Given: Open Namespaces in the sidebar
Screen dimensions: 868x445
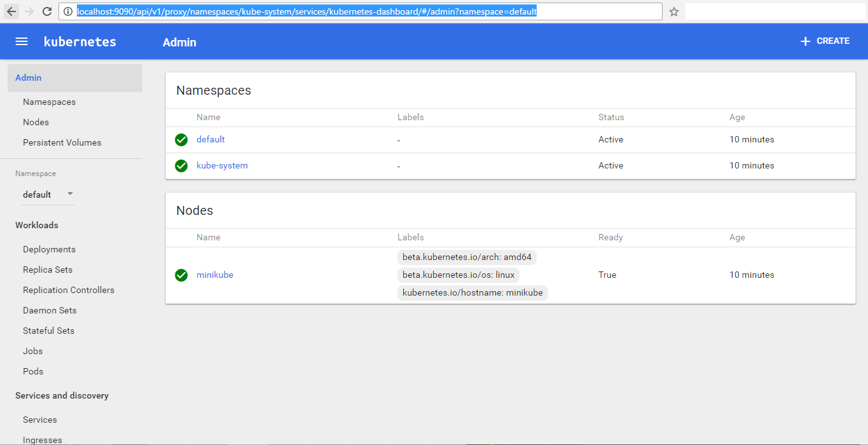Looking at the screenshot, I should click(49, 102).
